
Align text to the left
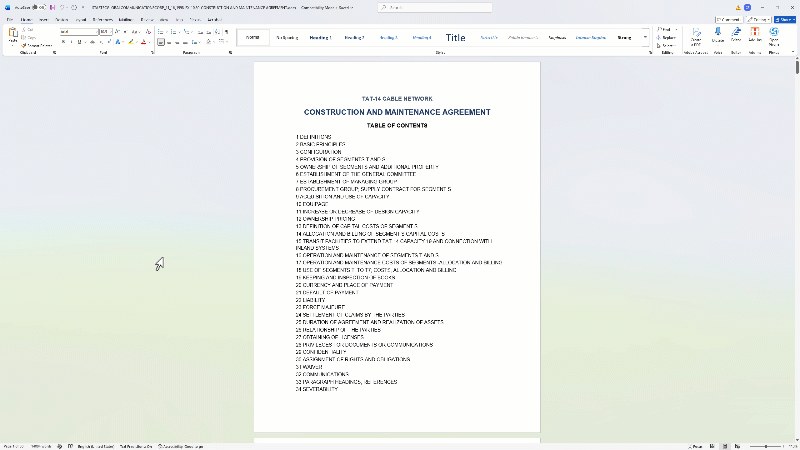[161, 42]
